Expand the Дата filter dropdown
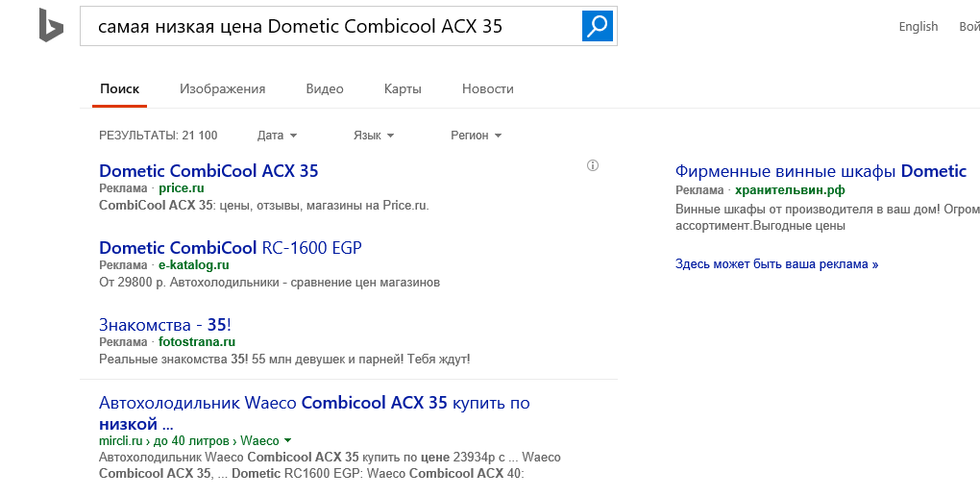 click(x=277, y=135)
